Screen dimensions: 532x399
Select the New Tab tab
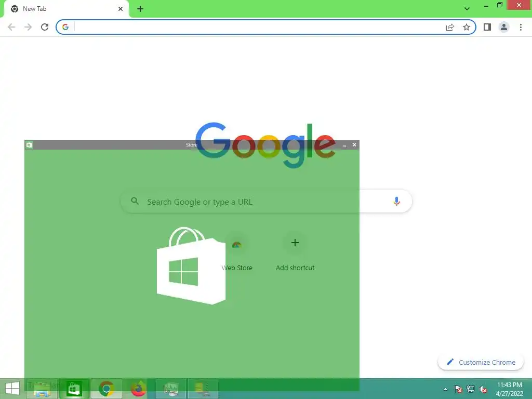coord(66,9)
